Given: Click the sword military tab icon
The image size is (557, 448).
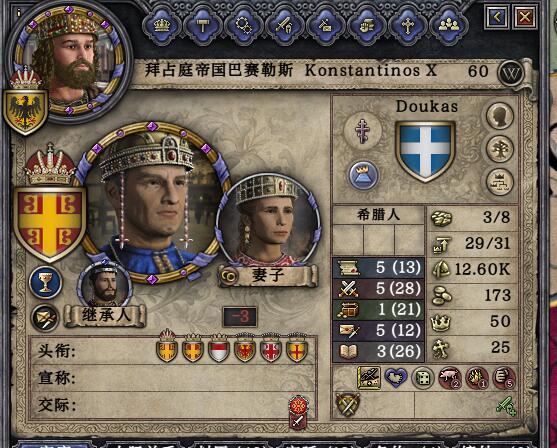Looking at the screenshot, I should (x=285, y=26).
